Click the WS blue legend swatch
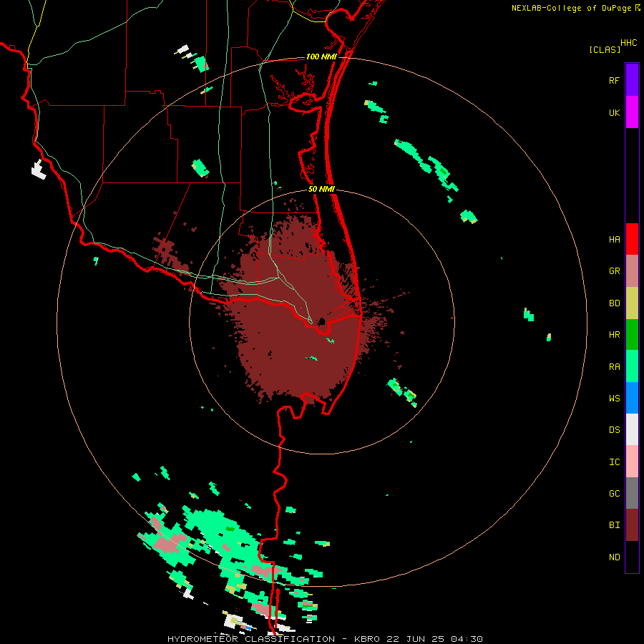This screenshot has width=644, height=644. click(632, 398)
